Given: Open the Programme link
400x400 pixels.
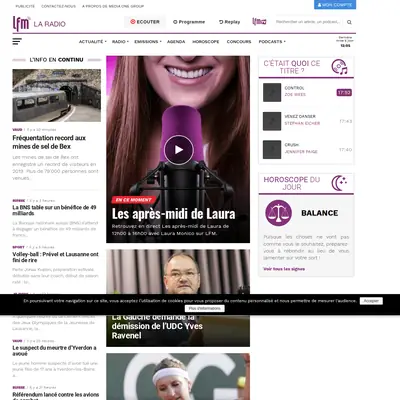Looking at the screenshot, I should click(x=189, y=22).
